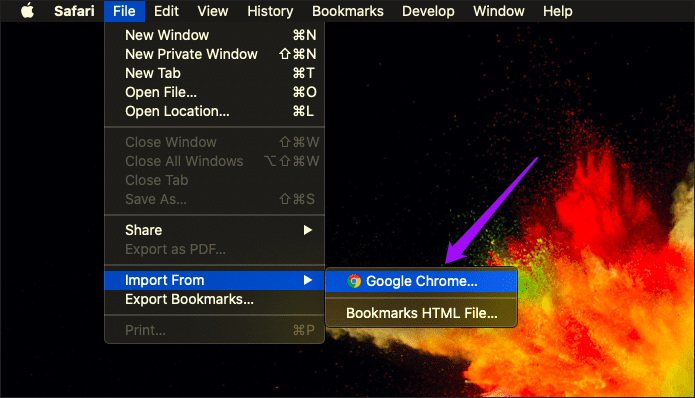
Task: Click the Chrome icon beside Google Chrome
Action: [x=354, y=281]
